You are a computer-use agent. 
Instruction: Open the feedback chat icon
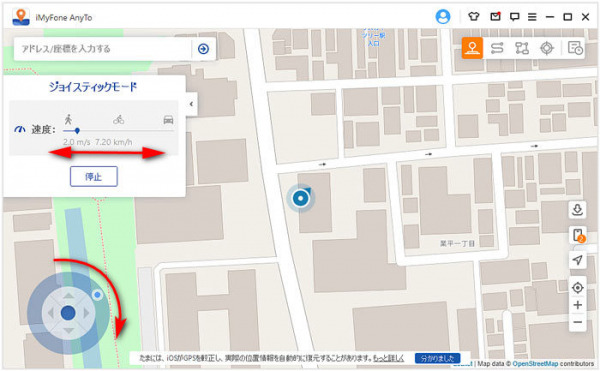(514, 17)
